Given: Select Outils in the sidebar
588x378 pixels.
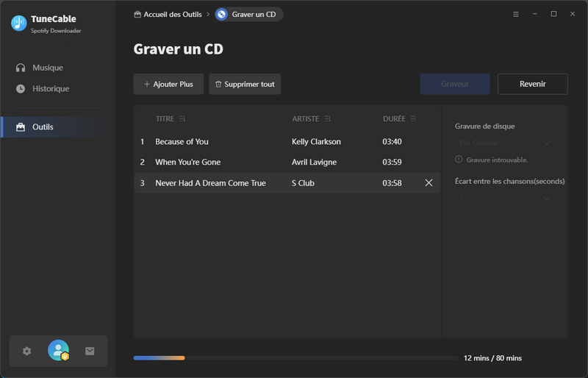Looking at the screenshot, I should point(43,127).
